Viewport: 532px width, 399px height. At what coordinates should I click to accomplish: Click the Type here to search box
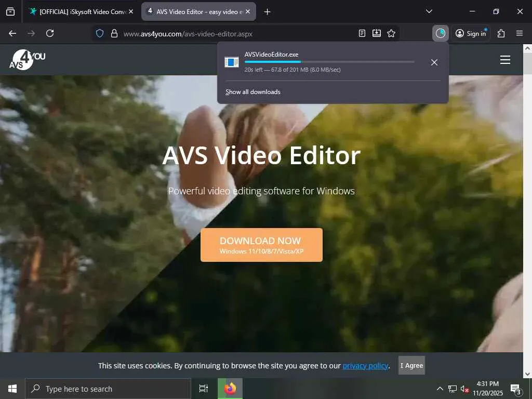pos(108,389)
